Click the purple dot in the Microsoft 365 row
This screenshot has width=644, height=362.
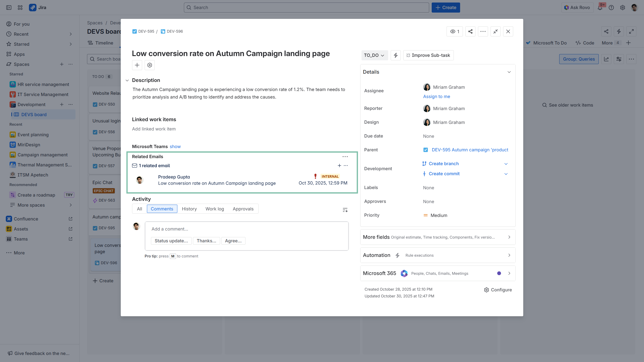tap(499, 273)
